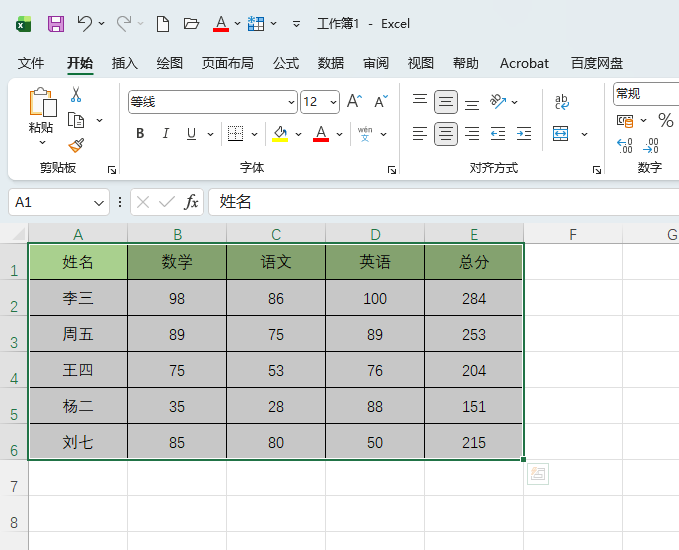Show phonetic guide (wén) icon
This screenshot has height=550, width=679.
pyautogui.click(x=365, y=134)
